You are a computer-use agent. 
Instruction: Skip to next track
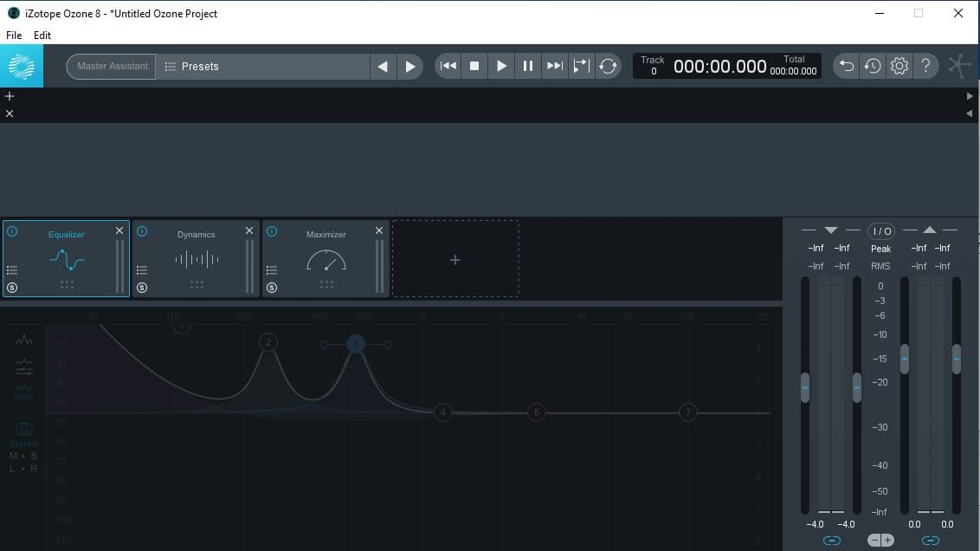coord(554,66)
